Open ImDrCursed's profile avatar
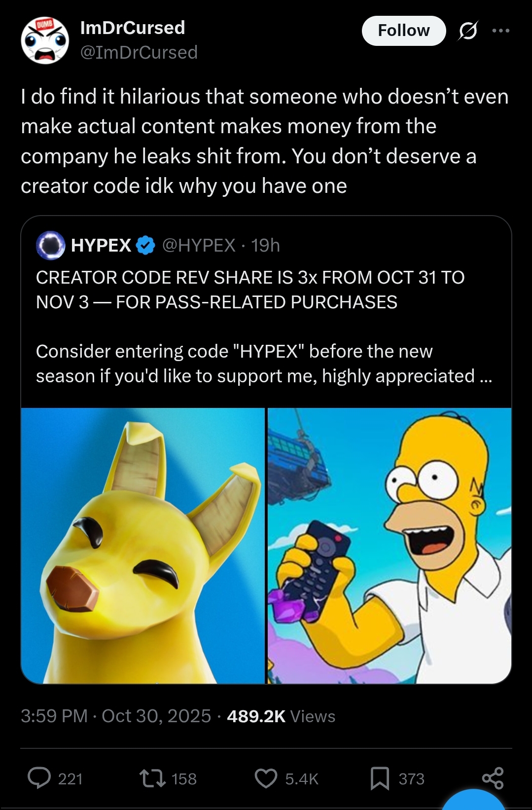532x810 pixels. point(45,40)
